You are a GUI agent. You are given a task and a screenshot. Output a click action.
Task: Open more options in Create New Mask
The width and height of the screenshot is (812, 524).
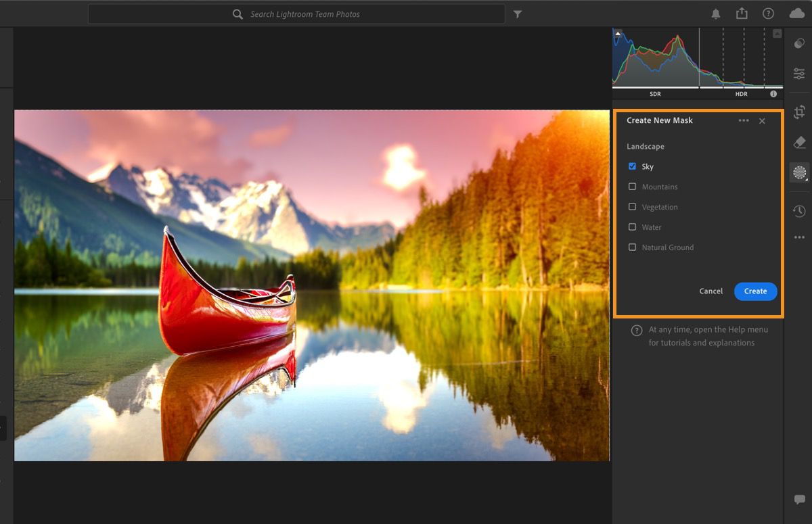pos(744,120)
